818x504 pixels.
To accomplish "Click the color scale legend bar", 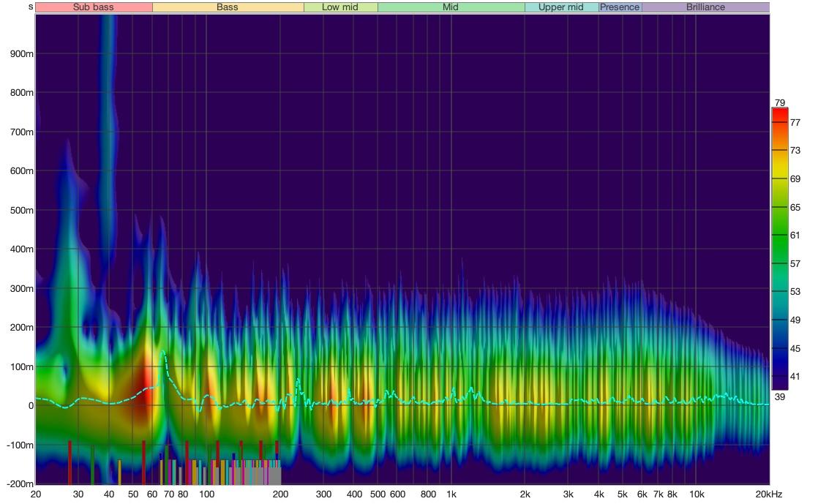I will point(779,249).
